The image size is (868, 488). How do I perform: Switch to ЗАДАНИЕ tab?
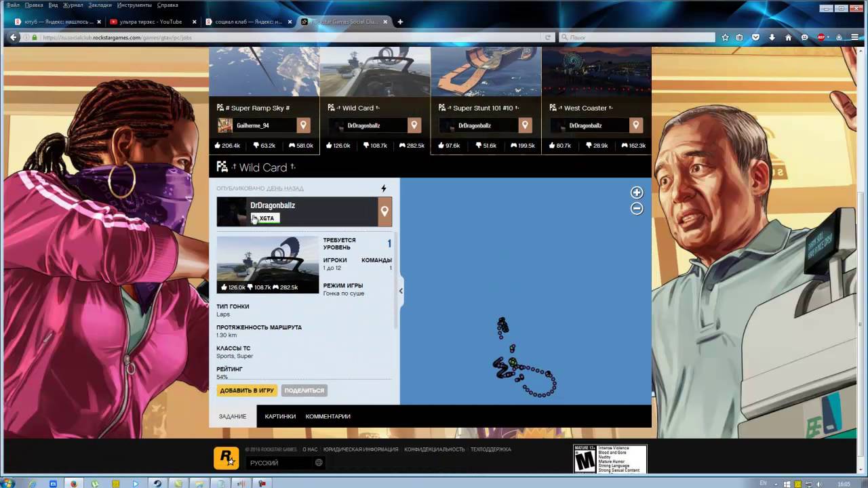click(233, 416)
